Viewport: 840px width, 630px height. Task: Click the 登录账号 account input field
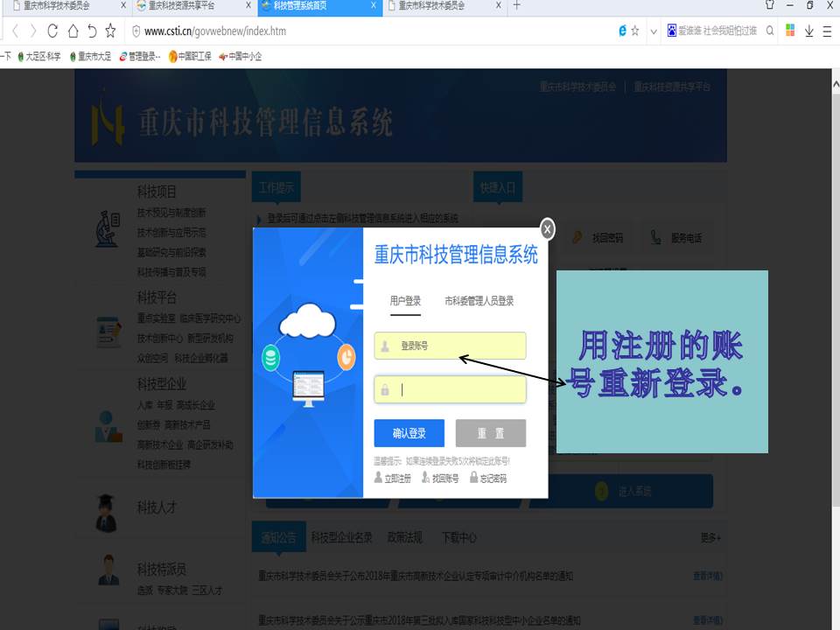point(450,346)
